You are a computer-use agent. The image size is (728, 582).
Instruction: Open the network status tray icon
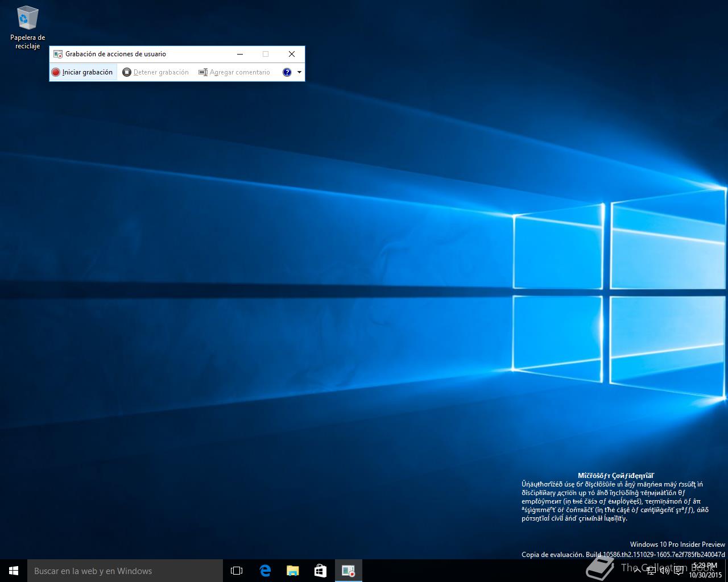[651, 571]
